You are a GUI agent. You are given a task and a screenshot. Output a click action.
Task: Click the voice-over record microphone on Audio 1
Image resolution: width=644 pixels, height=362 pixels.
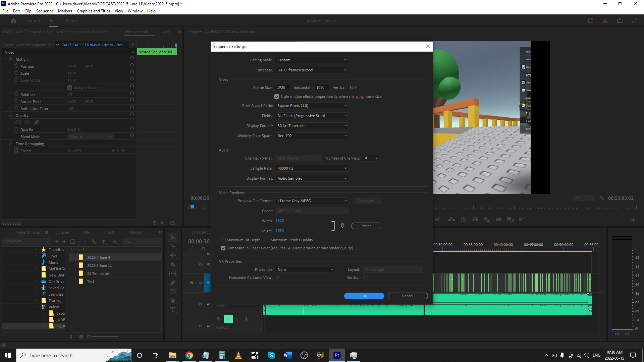coord(247,319)
